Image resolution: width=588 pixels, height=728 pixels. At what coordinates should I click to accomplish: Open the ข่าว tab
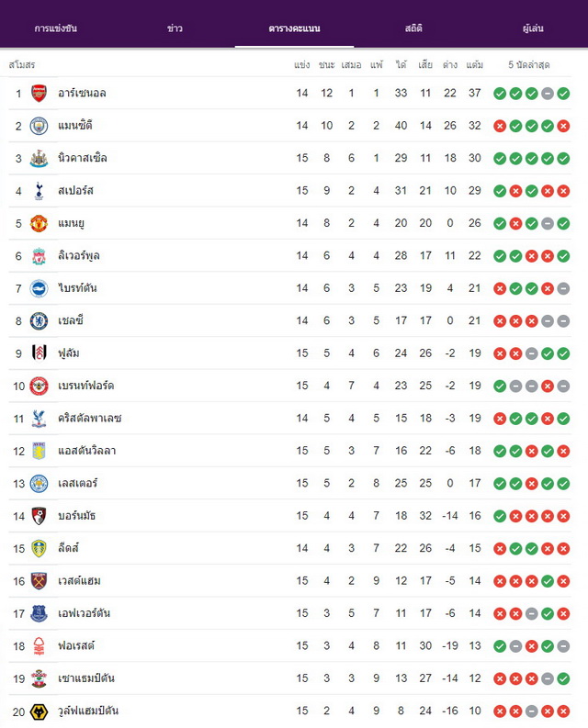175,28
